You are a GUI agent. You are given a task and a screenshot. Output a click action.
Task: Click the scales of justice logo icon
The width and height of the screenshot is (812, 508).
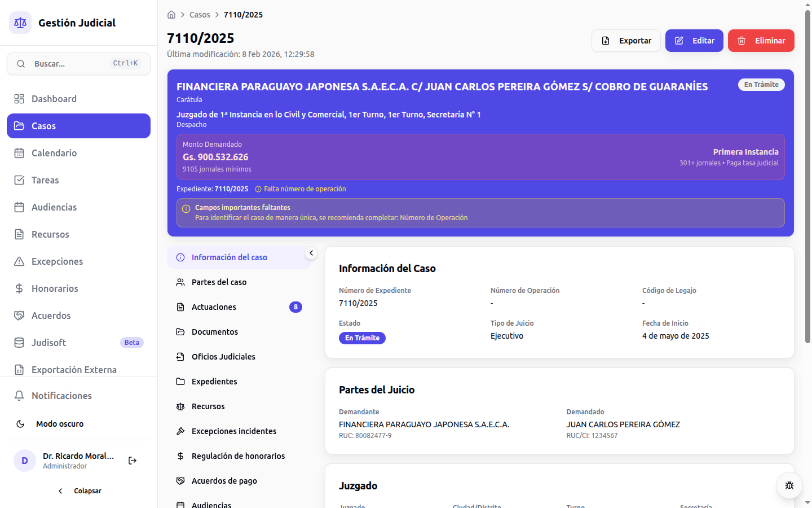tap(20, 23)
